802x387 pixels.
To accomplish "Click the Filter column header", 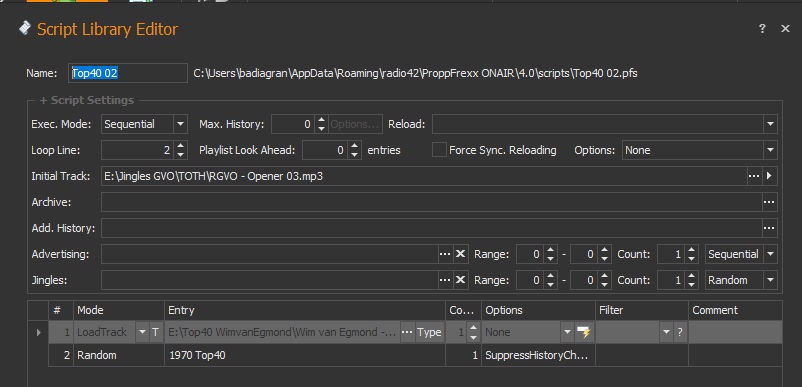I will (642, 310).
